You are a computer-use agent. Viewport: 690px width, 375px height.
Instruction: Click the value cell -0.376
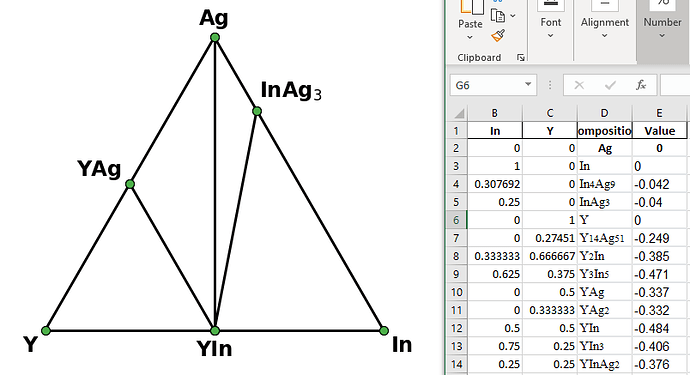click(659, 364)
